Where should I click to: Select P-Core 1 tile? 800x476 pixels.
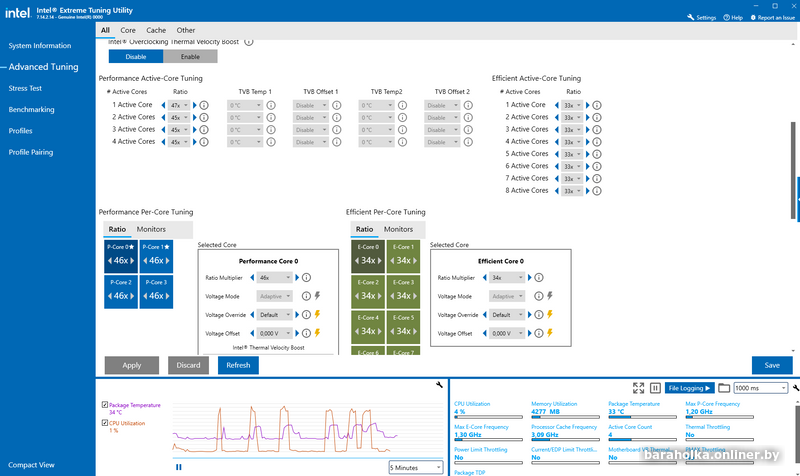pos(156,256)
